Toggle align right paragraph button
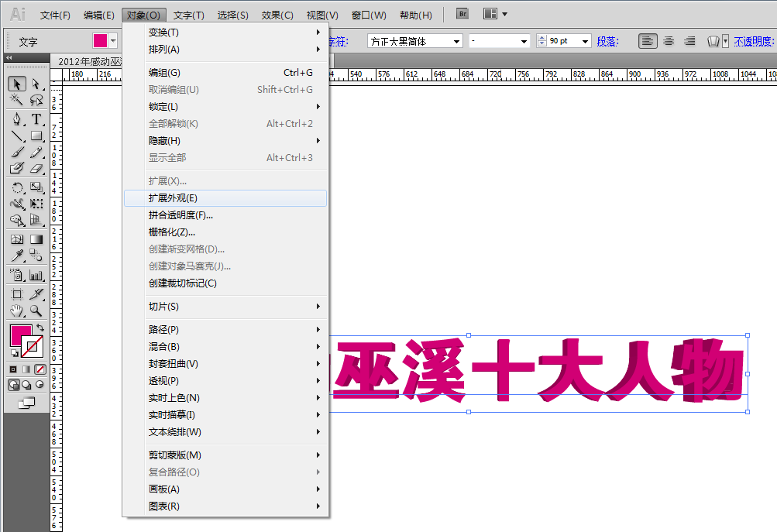This screenshot has height=532, width=777. (x=689, y=41)
